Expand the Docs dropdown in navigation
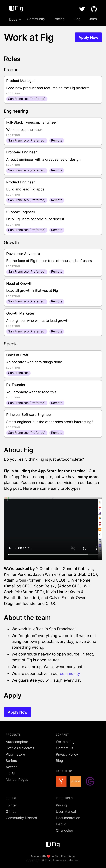Image resolution: width=106 pixels, height=868 pixels. [x=15, y=19]
